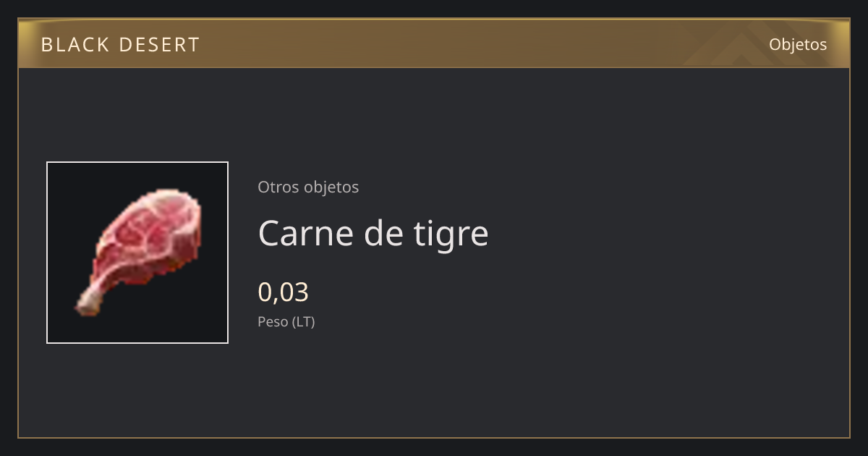Click the weight unit caption below 0,03
The height and width of the screenshot is (456, 868).
coord(286,321)
